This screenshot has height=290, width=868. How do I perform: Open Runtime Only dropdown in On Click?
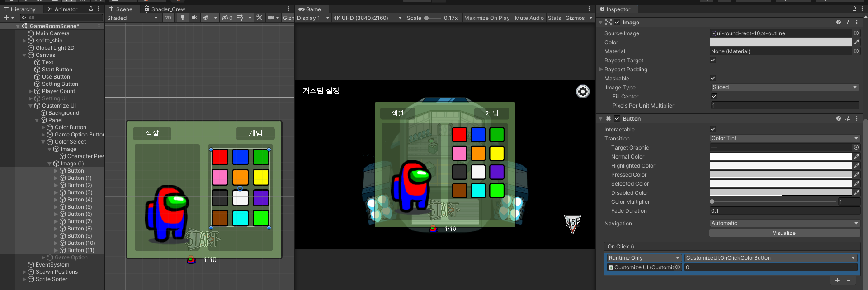pyautogui.click(x=644, y=258)
